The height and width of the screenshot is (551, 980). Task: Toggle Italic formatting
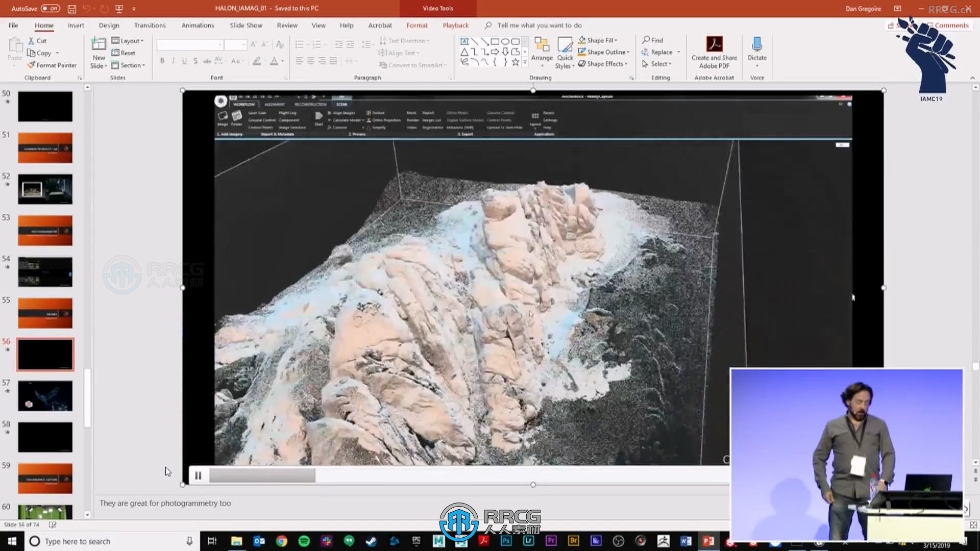pos(173,61)
